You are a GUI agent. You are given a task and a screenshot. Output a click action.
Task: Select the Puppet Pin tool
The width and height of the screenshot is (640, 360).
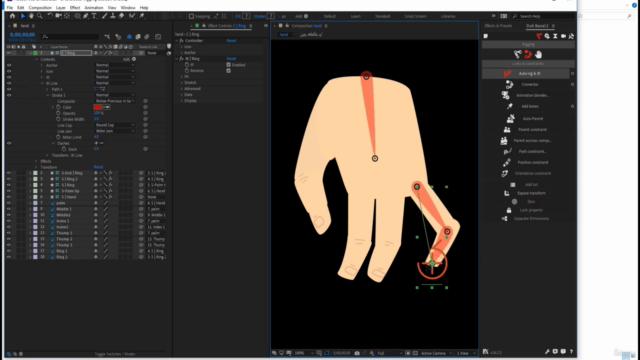click(x=142, y=16)
